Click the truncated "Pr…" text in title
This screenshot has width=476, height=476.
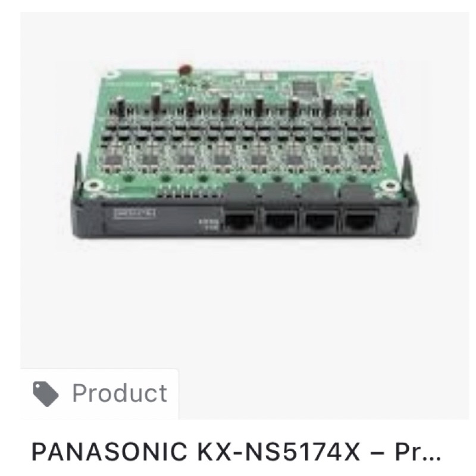coord(418,452)
